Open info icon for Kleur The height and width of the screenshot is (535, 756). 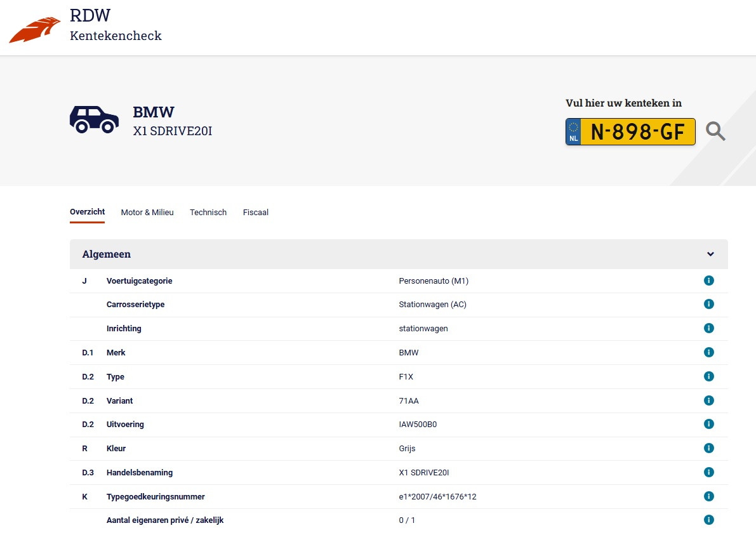tap(709, 448)
